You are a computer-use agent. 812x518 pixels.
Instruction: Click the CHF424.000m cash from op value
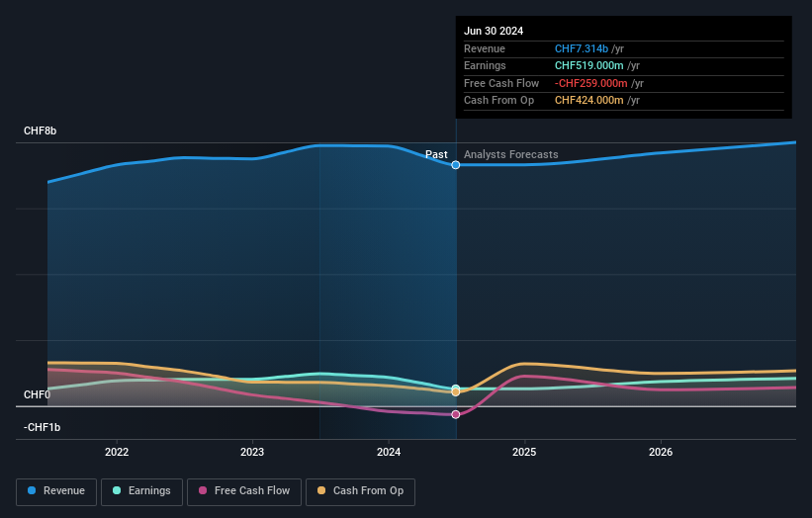(588, 101)
